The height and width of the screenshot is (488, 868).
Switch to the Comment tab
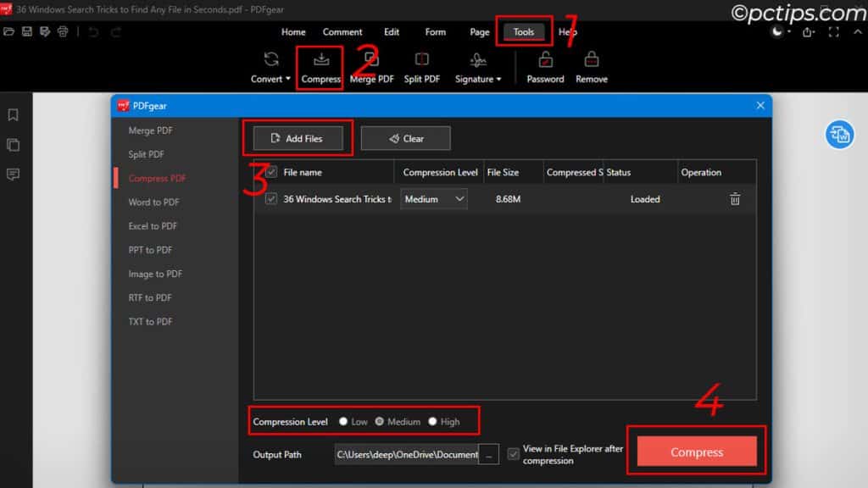(x=342, y=32)
